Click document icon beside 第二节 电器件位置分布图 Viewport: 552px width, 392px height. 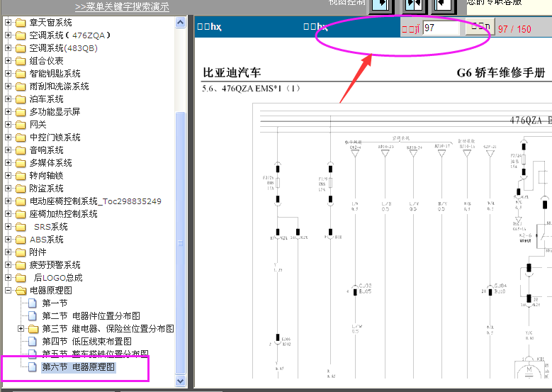[33, 316]
